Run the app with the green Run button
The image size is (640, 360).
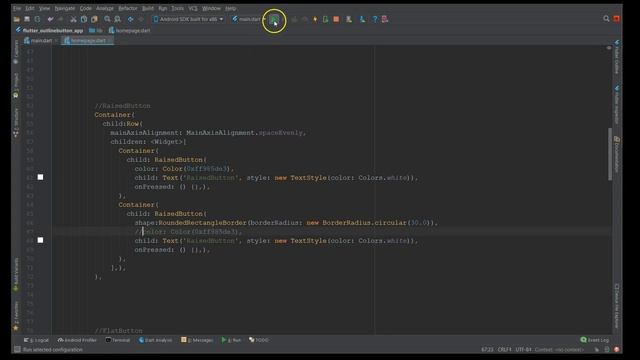(x=274, y=19)
